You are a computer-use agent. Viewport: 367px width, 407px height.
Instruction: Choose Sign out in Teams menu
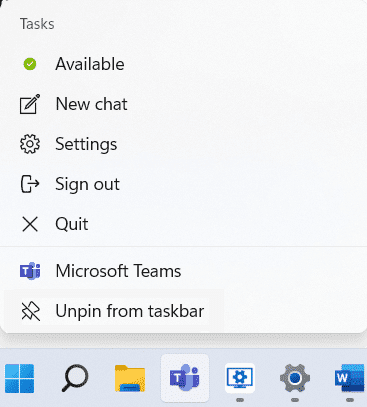[x=183, y=184]
